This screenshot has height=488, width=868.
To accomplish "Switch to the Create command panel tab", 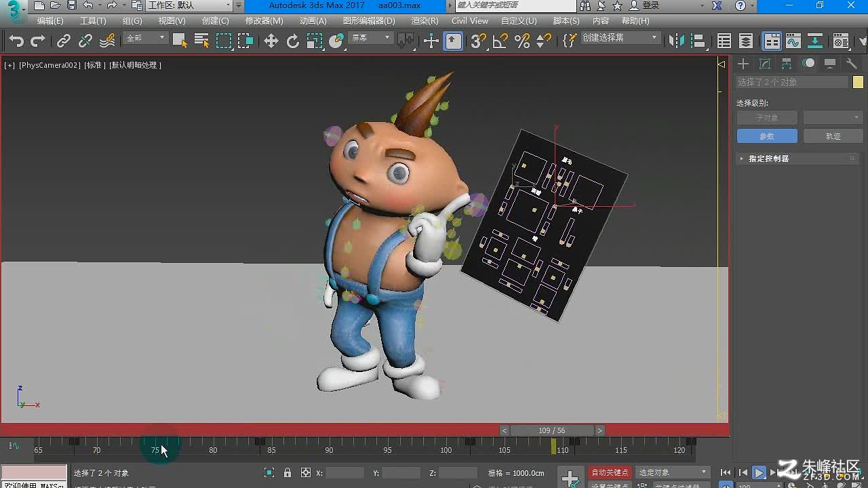I will [744, 64].
